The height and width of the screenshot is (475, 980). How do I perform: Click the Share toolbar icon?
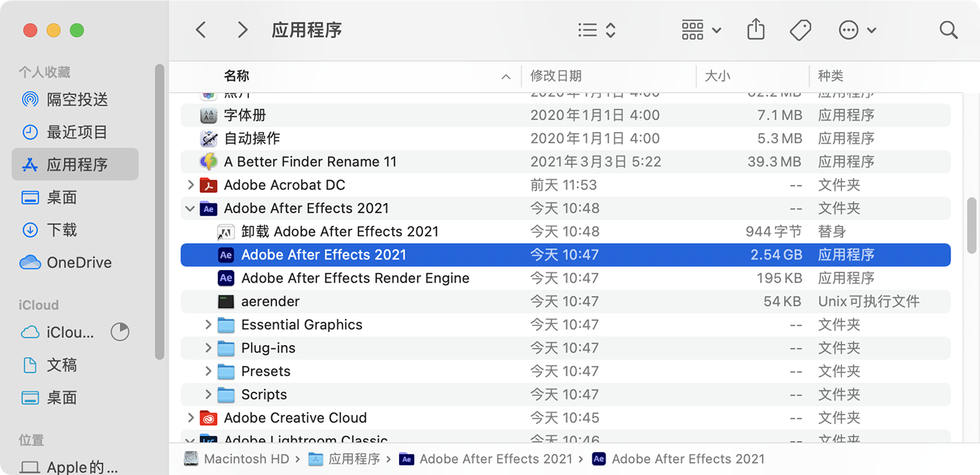coord(756,29)
